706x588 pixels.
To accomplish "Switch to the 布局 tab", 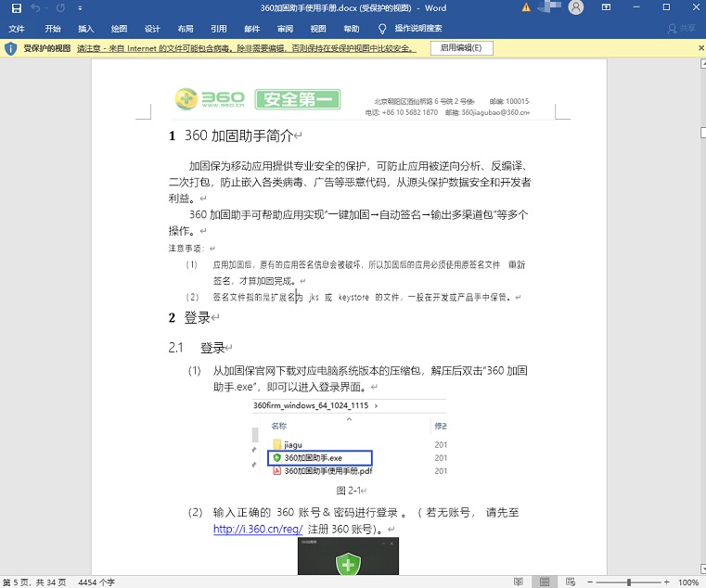I will click(186, 29).
